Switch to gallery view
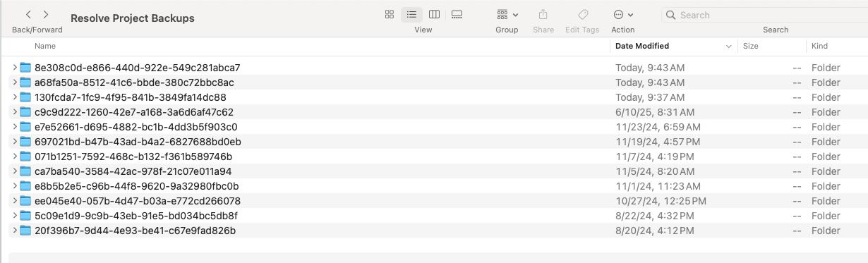Screen dimensions: 868x263 click(457, 15)
